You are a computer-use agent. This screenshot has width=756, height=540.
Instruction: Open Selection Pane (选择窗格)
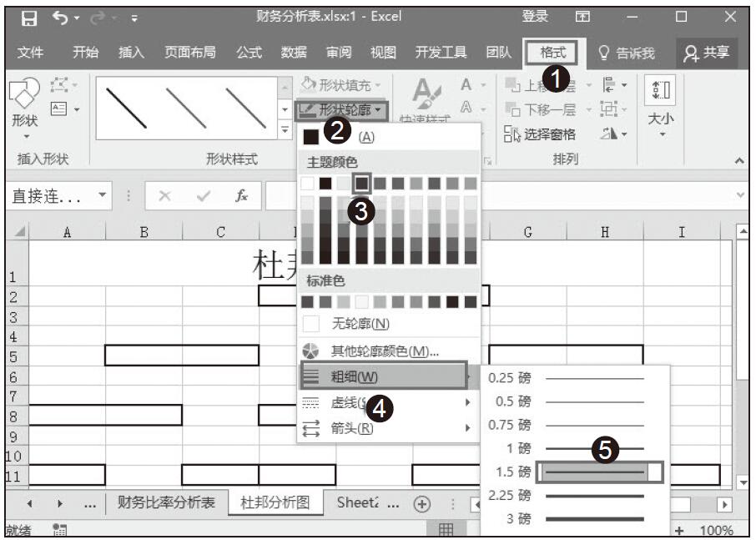pyautogui.click(x=541, y=134)
